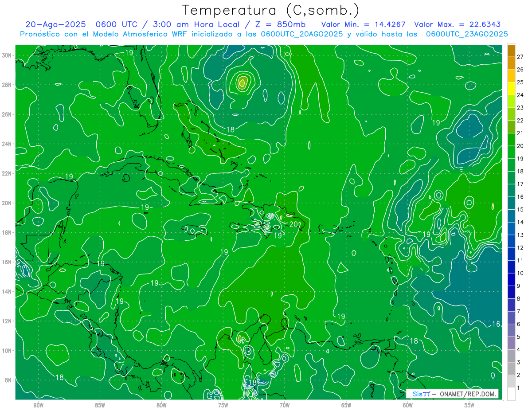Click "Valor Min. = 14.4267"
Screen dimensions: 532x411
click(363, 25)
